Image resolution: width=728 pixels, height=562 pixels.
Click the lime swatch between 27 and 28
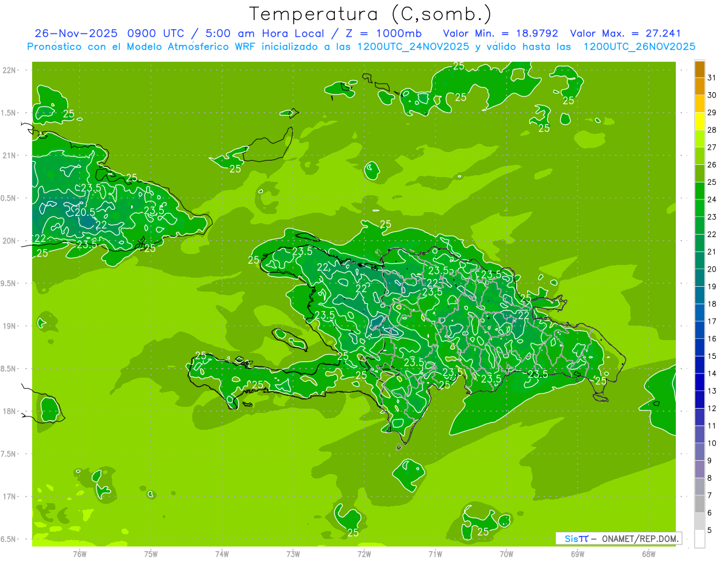699,138
